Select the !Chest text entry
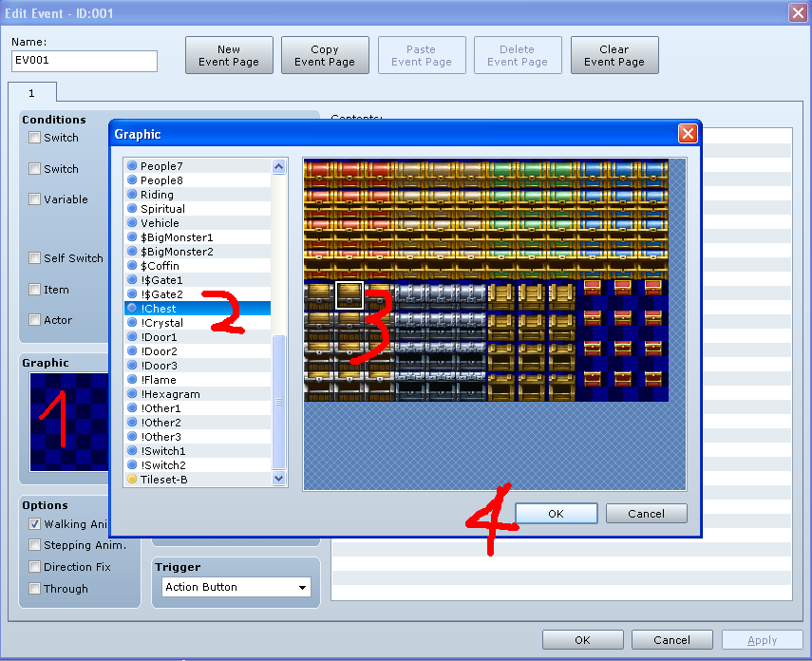812x661 pixels. (x=159, y=309)
